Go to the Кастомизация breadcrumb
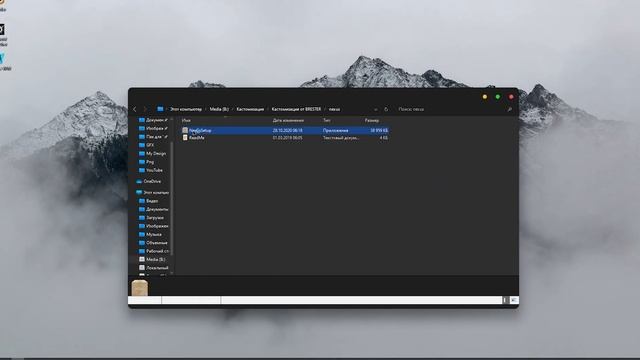This screenshot has height=360, width=640. (x=250, y=109)
